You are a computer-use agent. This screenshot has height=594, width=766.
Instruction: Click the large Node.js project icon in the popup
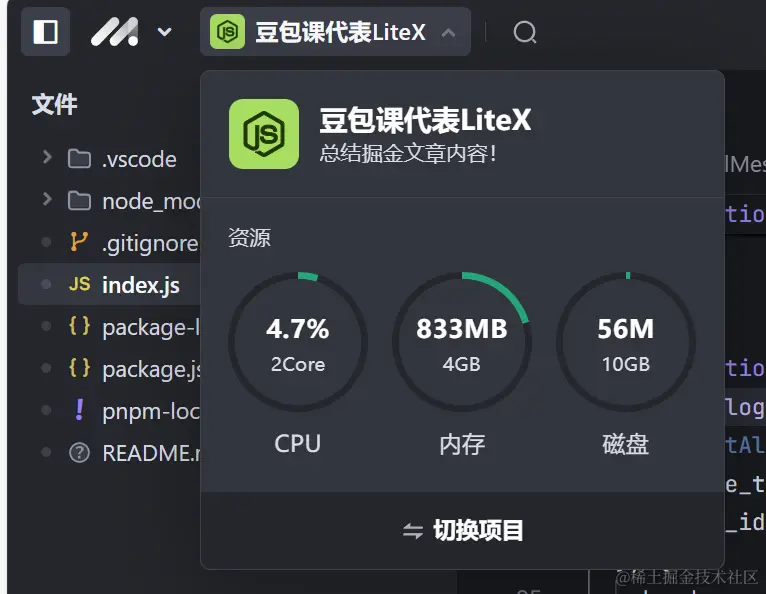(264, 134)
